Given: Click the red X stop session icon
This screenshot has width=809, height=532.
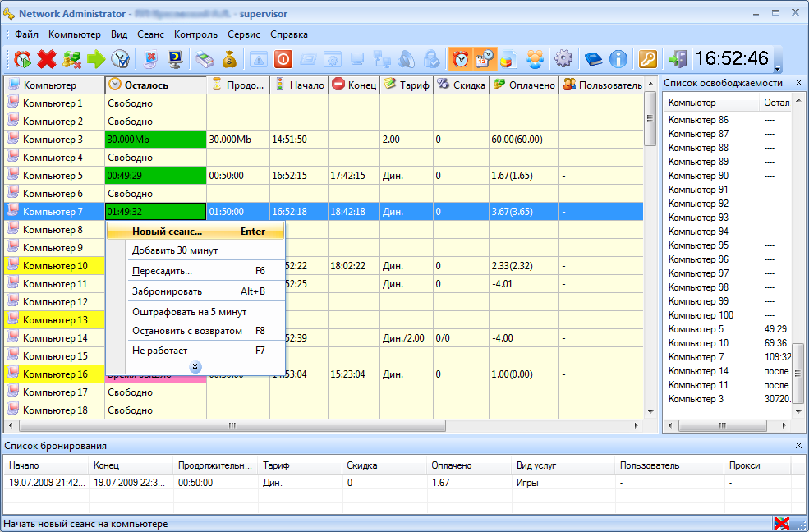Looking at the screenshot, I should click(47, 59).
